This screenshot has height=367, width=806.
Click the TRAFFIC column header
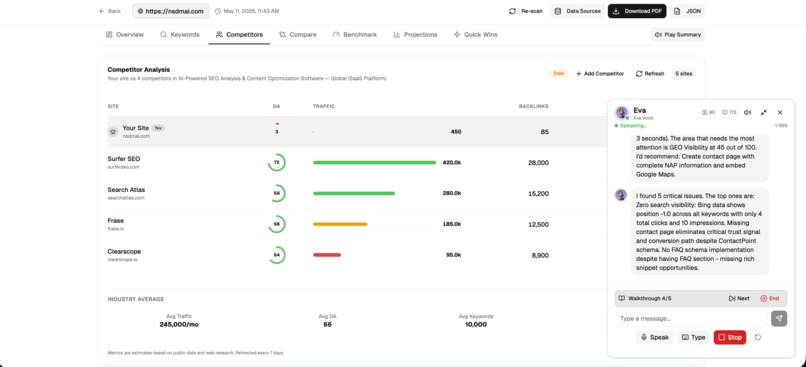click(324, 106)
